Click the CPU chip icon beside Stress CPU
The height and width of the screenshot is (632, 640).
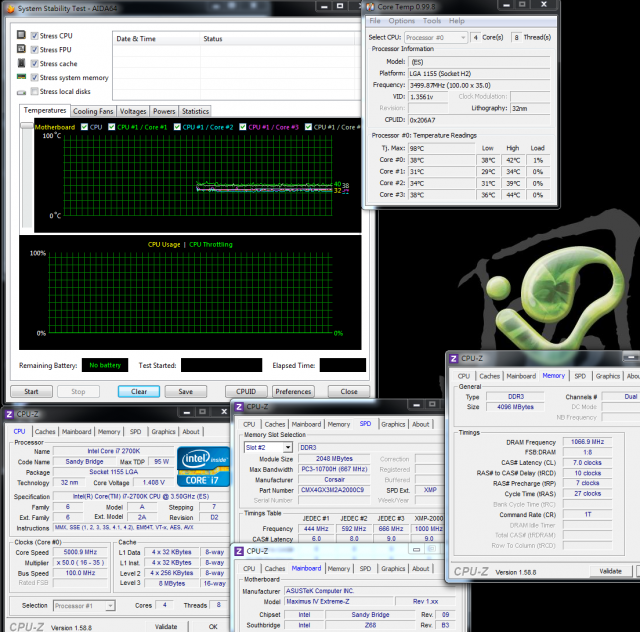(x=21, y=35)
